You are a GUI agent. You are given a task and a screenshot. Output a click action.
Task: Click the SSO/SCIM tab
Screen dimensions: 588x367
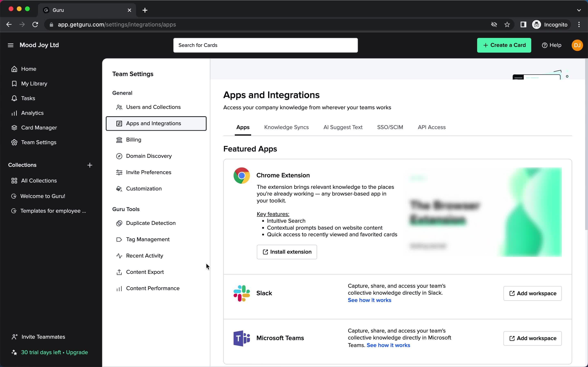point(390,127)
